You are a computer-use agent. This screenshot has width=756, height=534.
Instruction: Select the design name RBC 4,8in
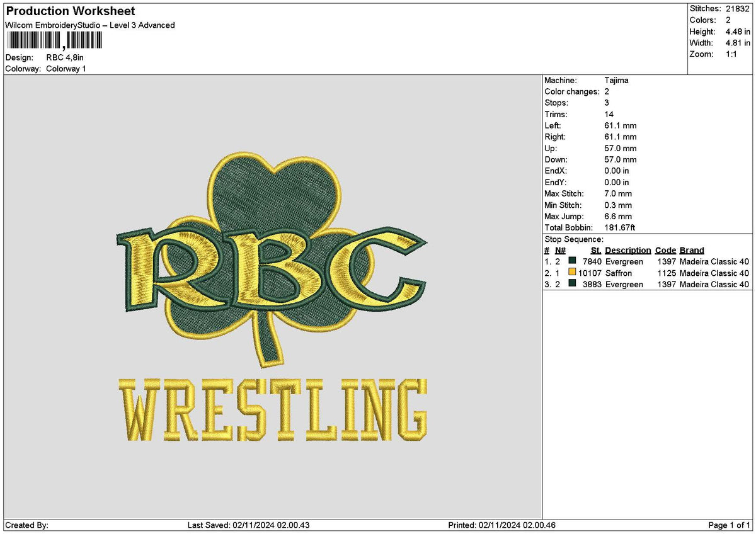[66, 57]
